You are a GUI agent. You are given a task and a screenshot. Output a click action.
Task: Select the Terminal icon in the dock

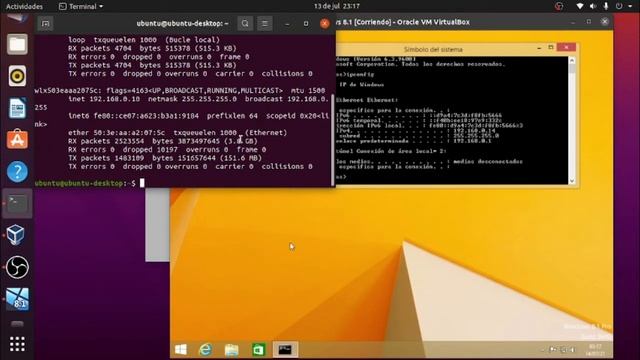point(17,203)
